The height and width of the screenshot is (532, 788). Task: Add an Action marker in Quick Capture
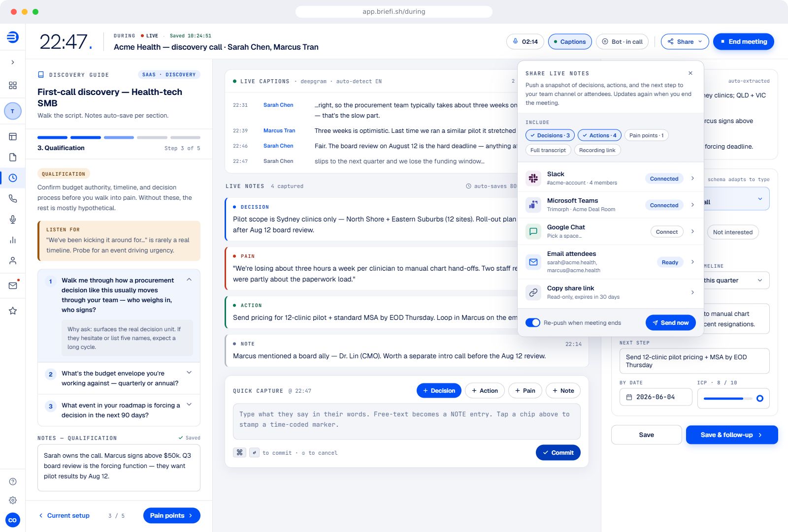[485, 391]
